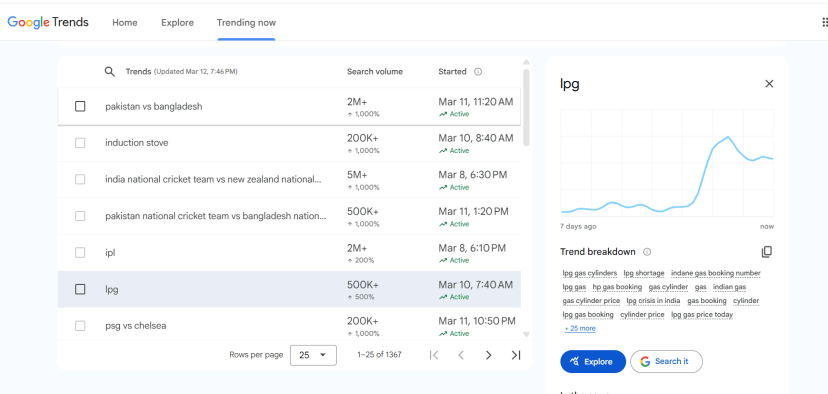Close the lpg detail panel
828x394 pixels.
tap(769, 83)
